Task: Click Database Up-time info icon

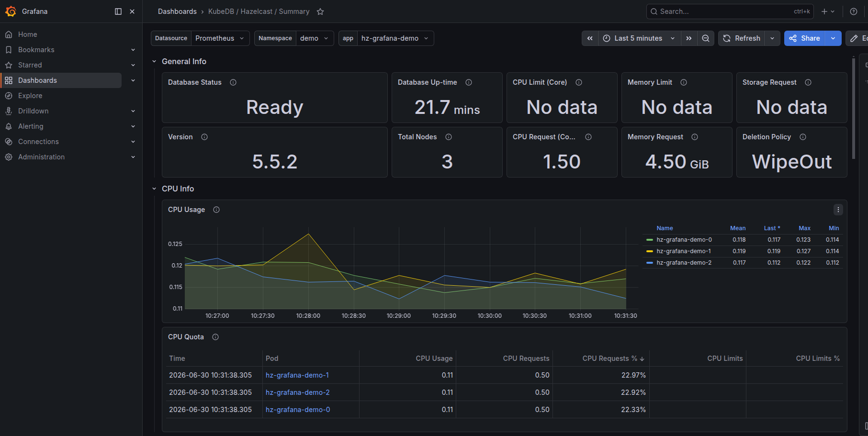Action: (x=469, y=82)
